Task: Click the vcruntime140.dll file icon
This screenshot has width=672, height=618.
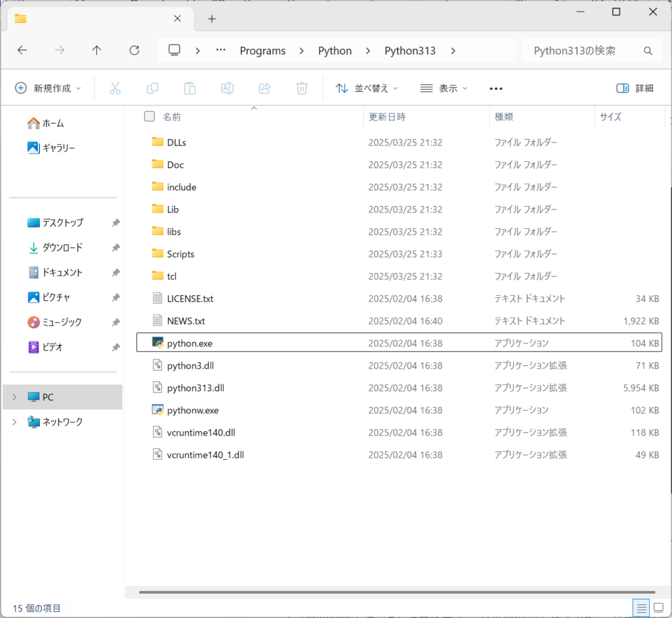Action: [157, 432]
